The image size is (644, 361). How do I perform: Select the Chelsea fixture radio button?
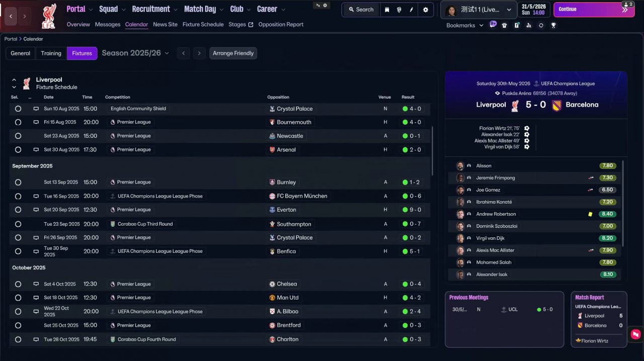pyautogui.click(x=18, y=284)
